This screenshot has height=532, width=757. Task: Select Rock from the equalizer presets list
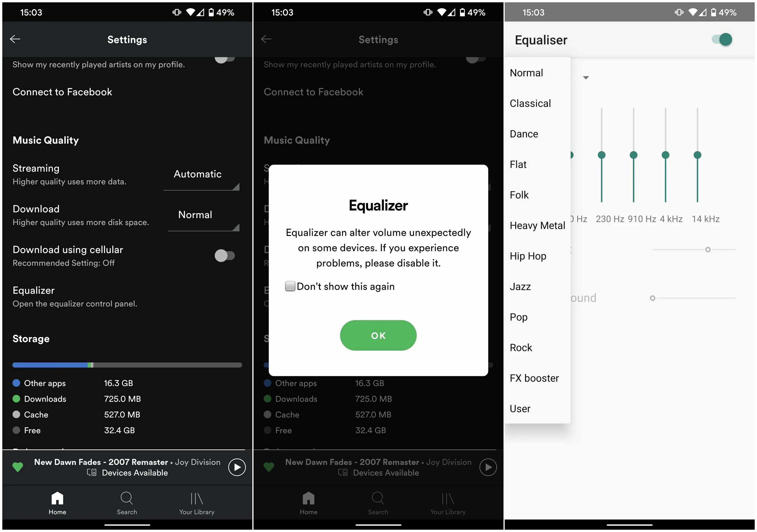click(521, 347)
